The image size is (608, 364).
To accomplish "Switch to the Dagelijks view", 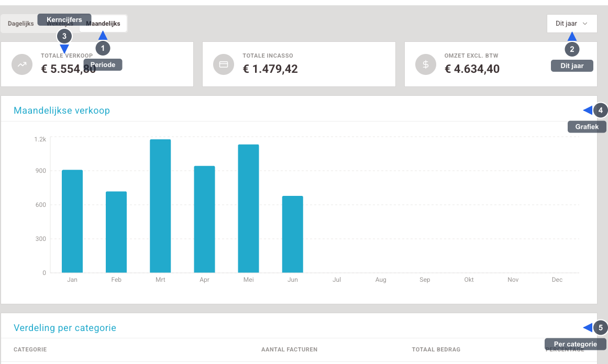I will [21, 24].
